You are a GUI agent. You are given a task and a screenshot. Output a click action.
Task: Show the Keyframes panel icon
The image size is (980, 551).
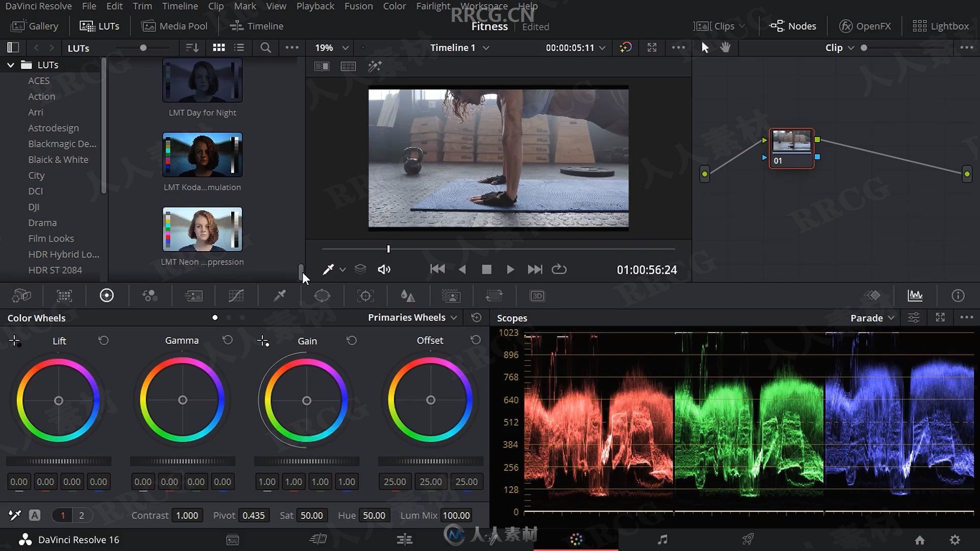pos(872,295)
